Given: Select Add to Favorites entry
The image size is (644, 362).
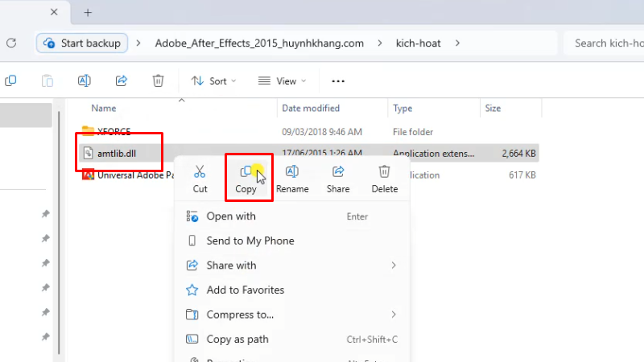Looking at the screenshot, I should click(x=292, y=290).
